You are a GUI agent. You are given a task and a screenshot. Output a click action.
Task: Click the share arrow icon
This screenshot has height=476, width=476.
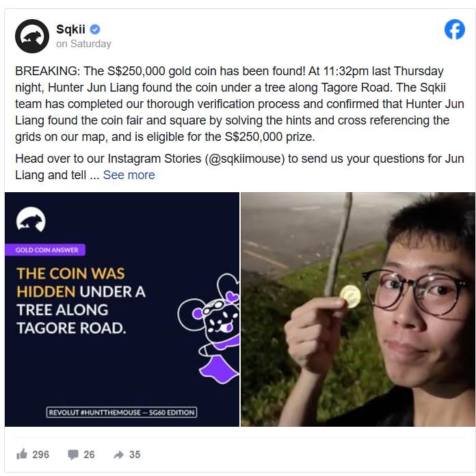[x=119, y=454]
